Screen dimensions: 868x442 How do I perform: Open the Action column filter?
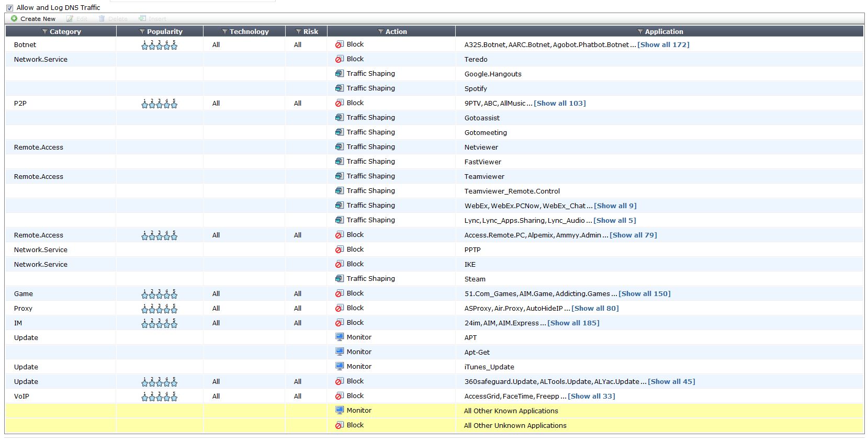click(381, 32)
